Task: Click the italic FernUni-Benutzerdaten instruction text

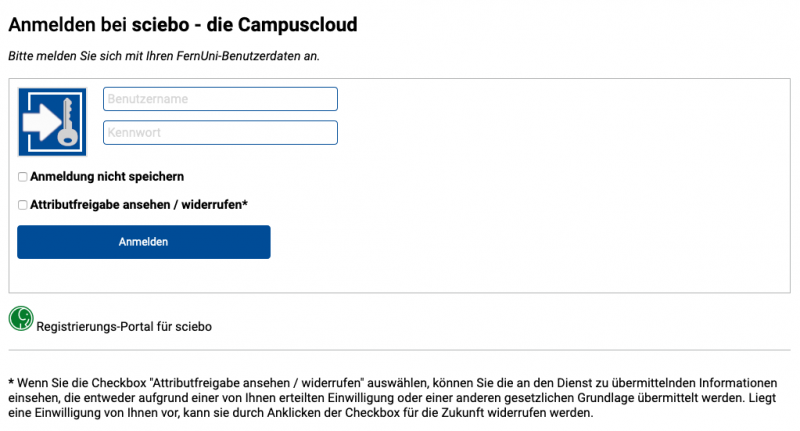Action: click(164, 56)
